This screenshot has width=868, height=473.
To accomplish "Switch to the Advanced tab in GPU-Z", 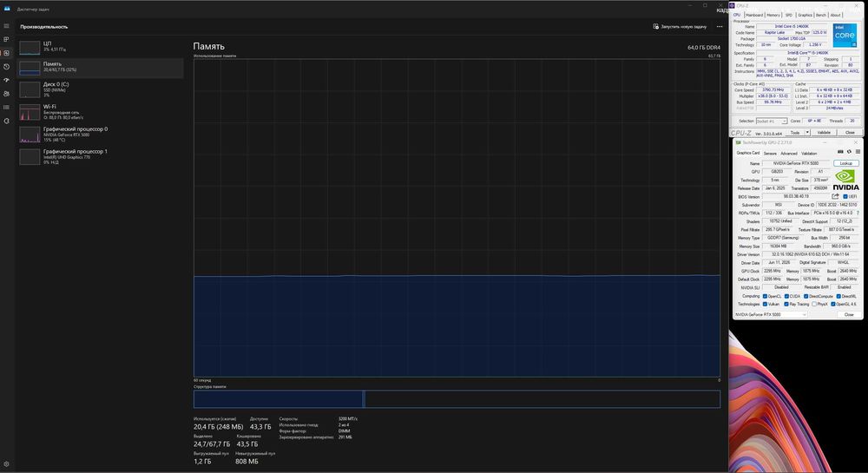I will [x=789, y=154].
